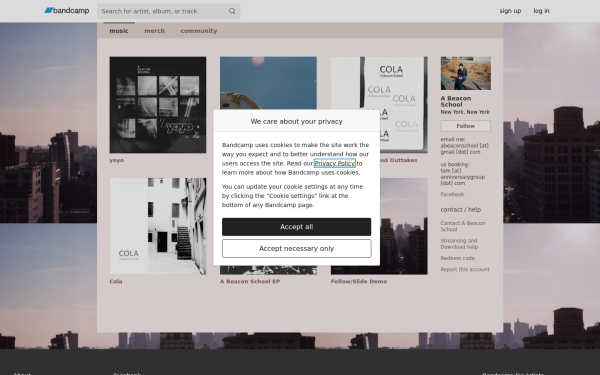Click the 'contact / help' heading
600x375 pixels.
pos(461,210)
